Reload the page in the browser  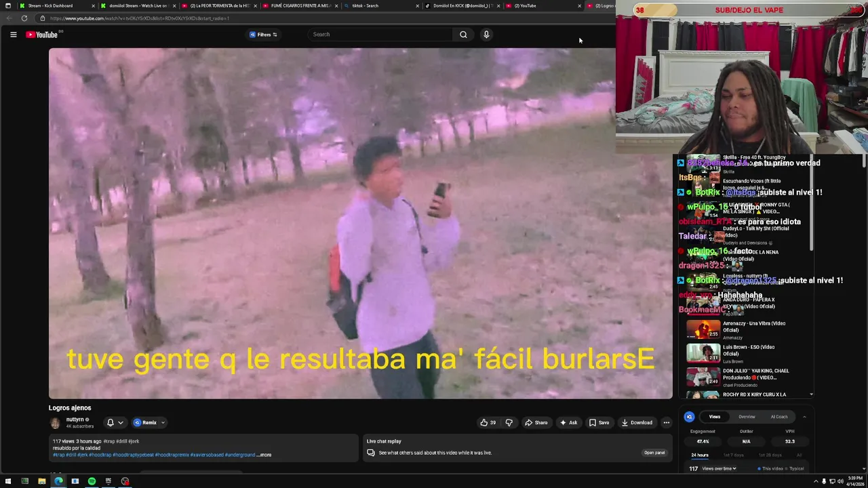click(x=24, y=18)
